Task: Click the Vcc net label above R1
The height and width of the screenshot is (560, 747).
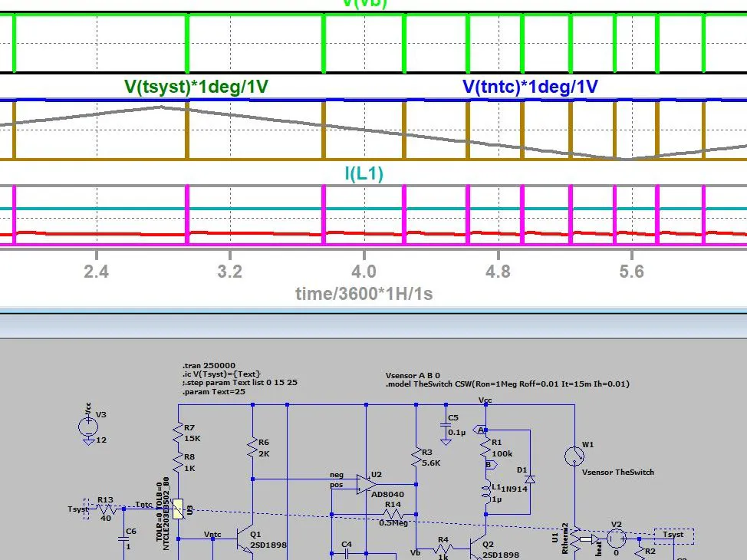Action: [485, 400]
